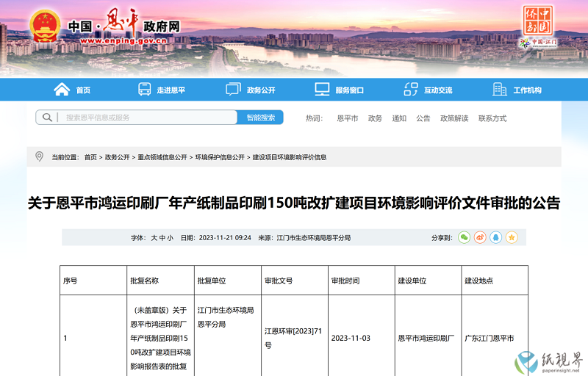Click the 智能搜索 search button
This screenshot has height=376, width=588.
[260, 117]
